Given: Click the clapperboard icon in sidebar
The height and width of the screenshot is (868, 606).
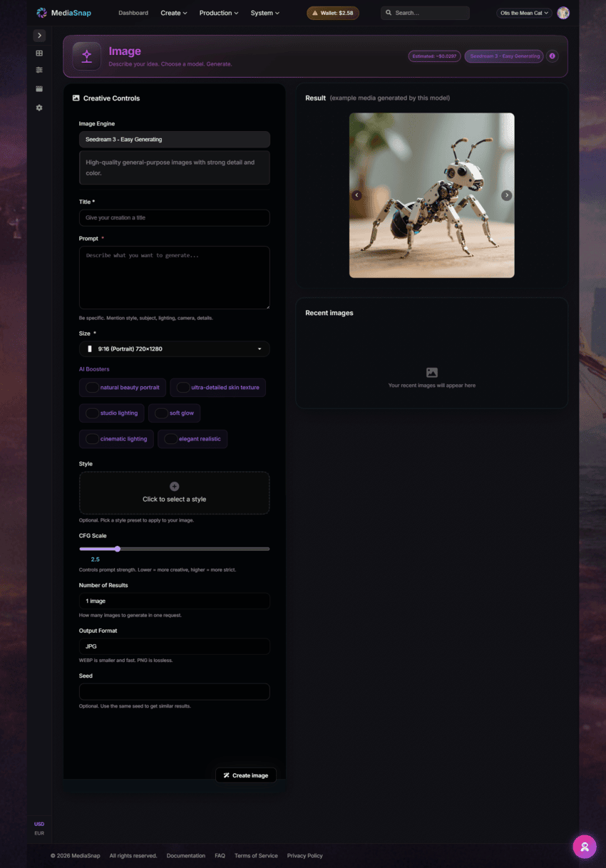Looking at the screenshot, I should click(x=39, y=89).
